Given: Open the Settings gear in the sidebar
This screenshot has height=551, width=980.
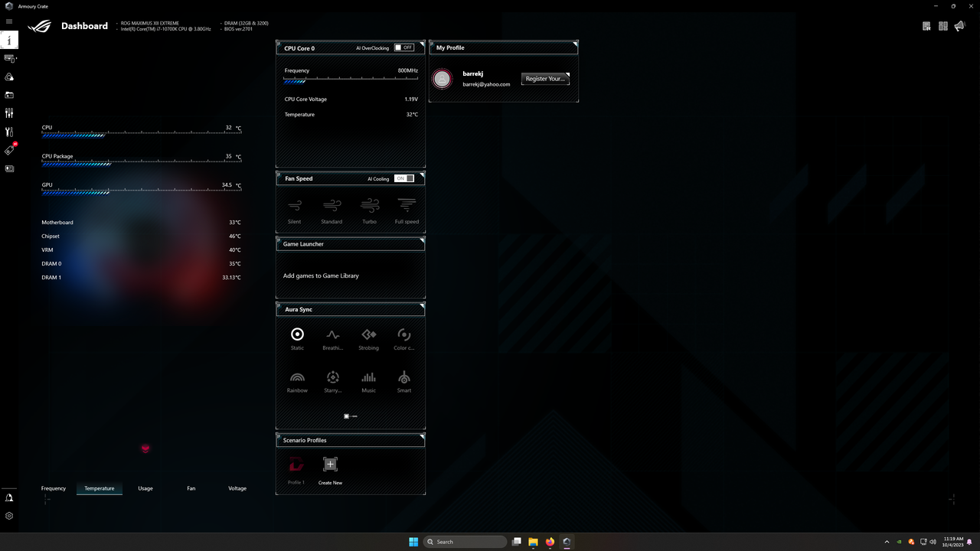Looking at the screenshot, I should 9,516.
